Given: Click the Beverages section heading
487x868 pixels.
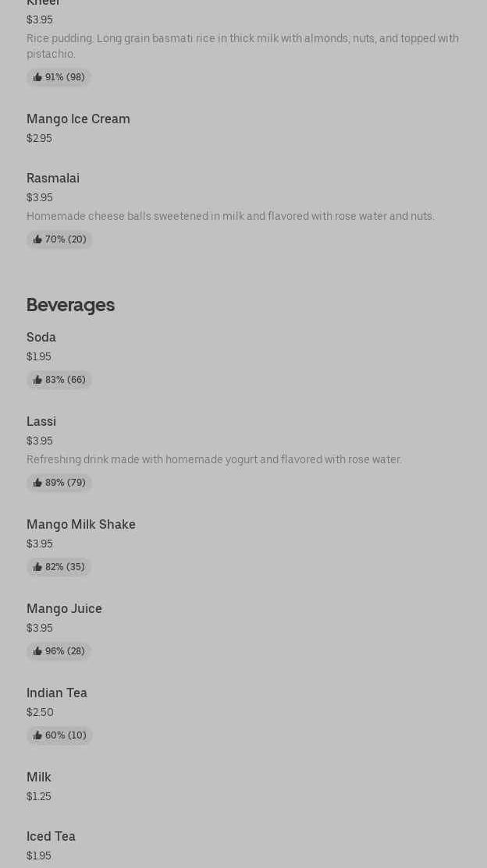Looking at the screenshot, I should click(x=70, y=305).
